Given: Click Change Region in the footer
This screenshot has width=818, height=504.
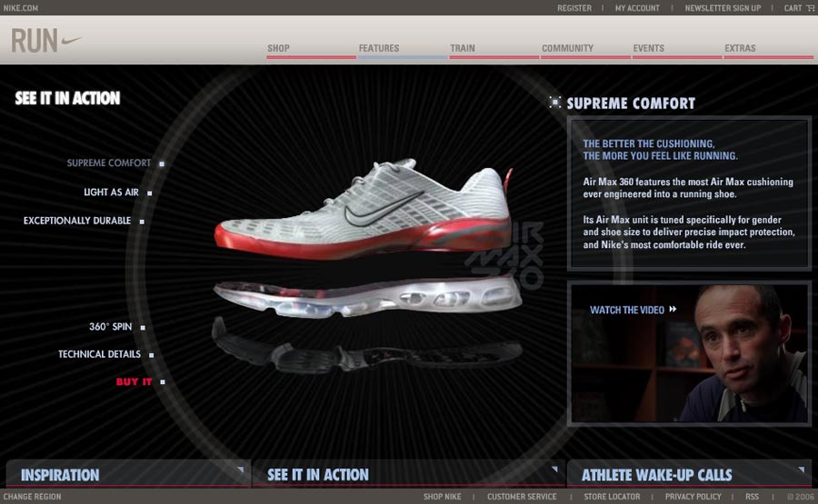Looking at the screenshot, I should click(33, 497).
